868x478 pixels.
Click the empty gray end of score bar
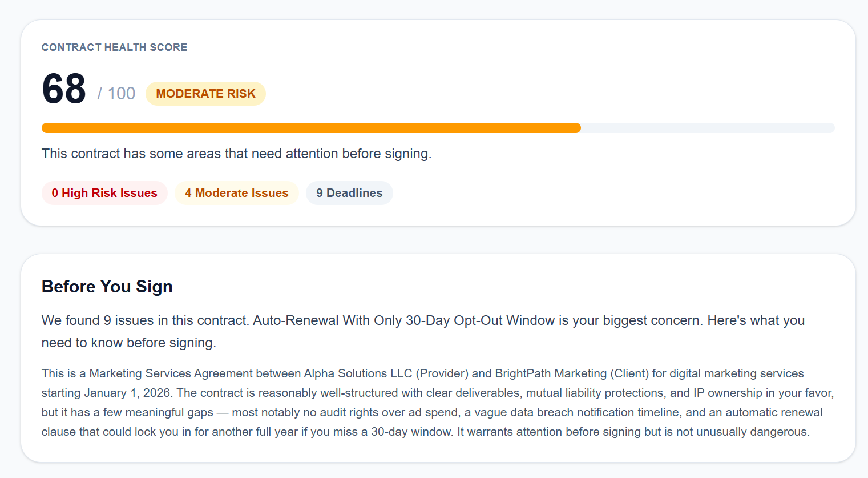[708, 128]
